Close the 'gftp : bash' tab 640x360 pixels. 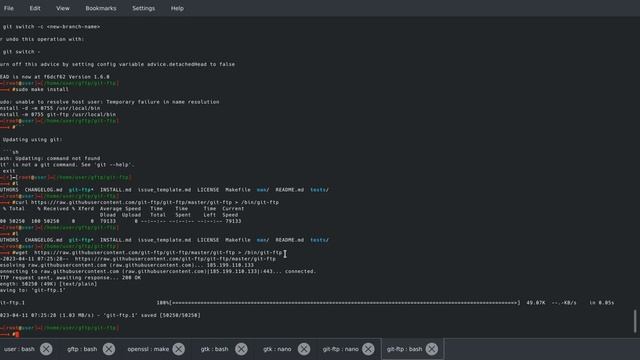point(109,349)
